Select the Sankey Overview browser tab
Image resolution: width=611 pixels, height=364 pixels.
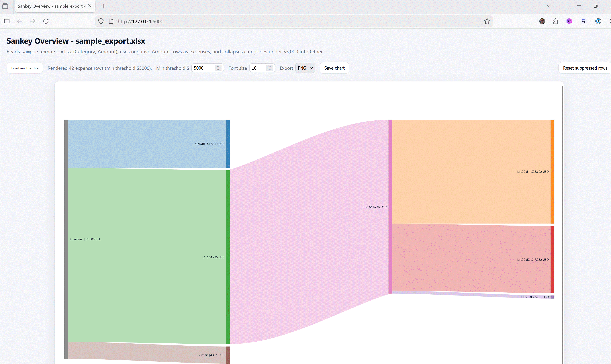coord(52,6)
